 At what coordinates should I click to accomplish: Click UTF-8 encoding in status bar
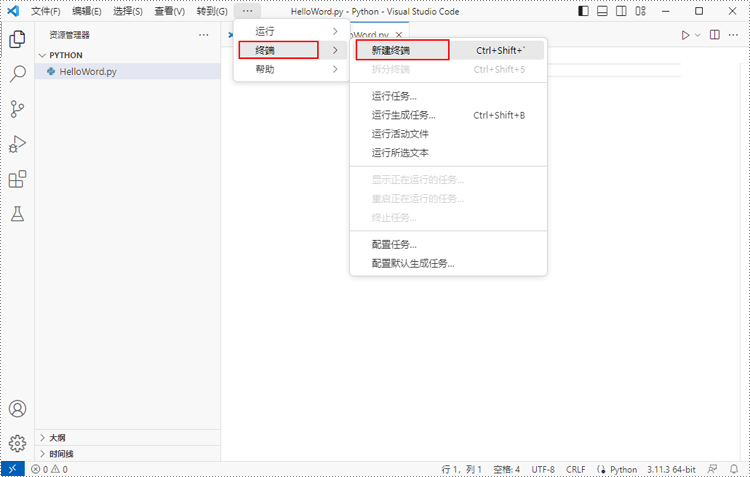point(543,469)
